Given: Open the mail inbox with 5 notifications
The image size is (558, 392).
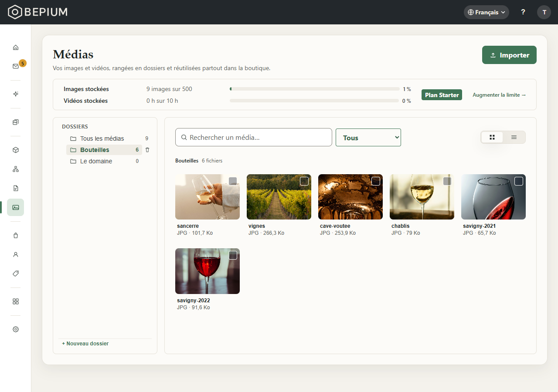Looking at the screenshot, I should pos(16,66).
